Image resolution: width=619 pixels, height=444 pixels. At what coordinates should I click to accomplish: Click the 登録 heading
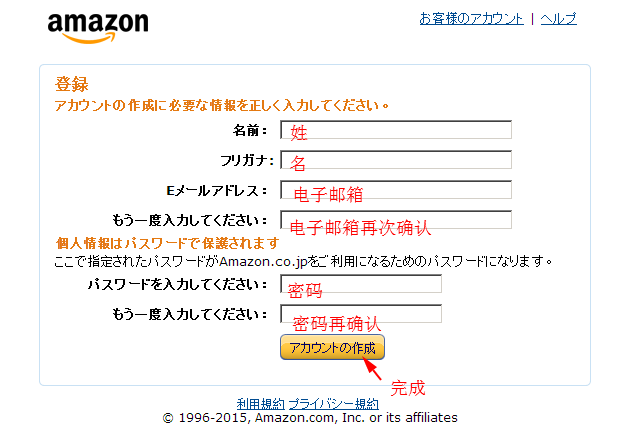pos(71,84)
